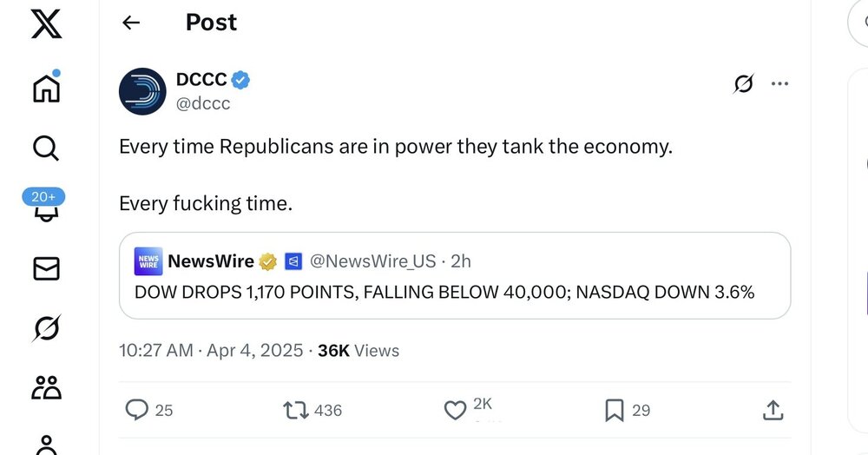
Task: Open Messages envelope icon
Action: (46, 269)
